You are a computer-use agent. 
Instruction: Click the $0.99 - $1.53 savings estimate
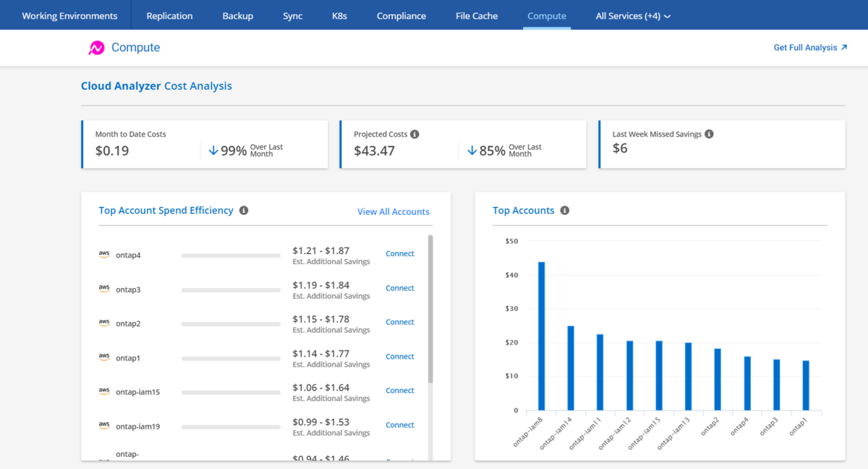[x=321, y=422]
